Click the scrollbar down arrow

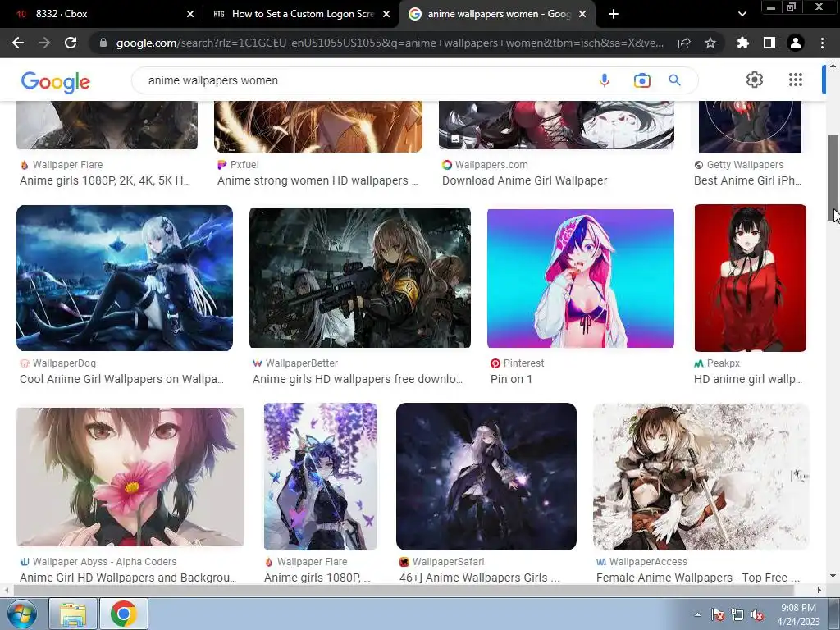(x=833, y=577)
